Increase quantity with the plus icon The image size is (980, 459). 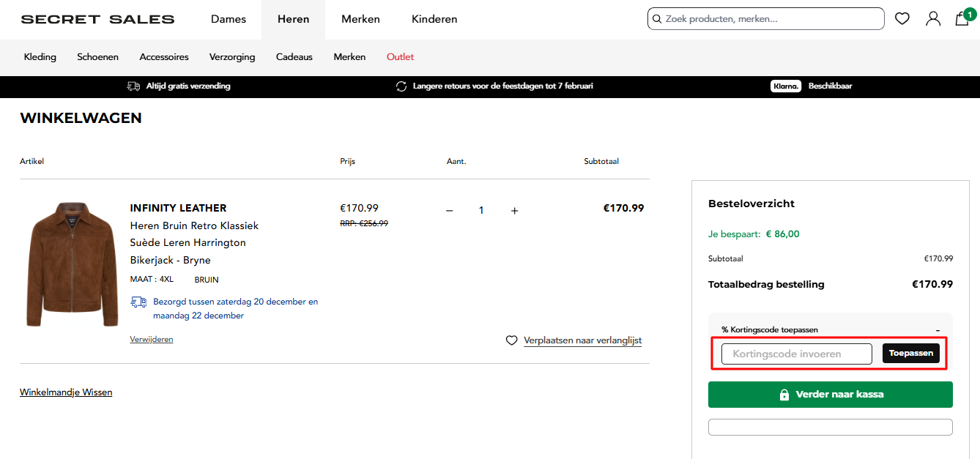click(x=514, y=211)
